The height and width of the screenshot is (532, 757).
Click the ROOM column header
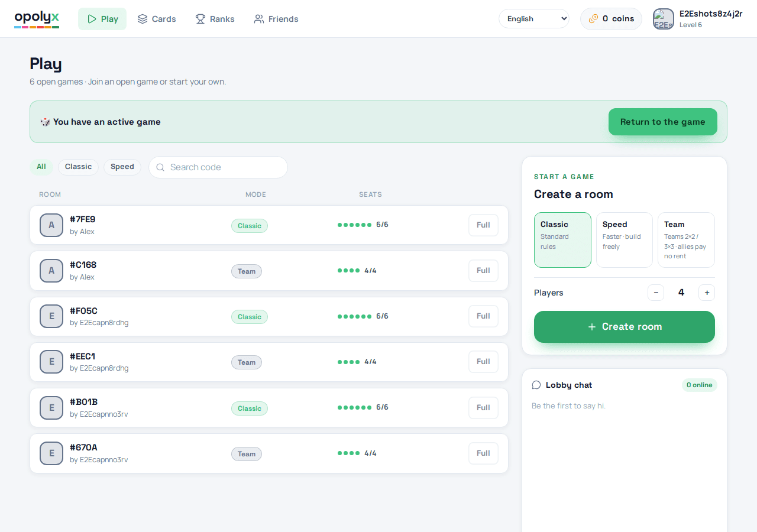50,194
